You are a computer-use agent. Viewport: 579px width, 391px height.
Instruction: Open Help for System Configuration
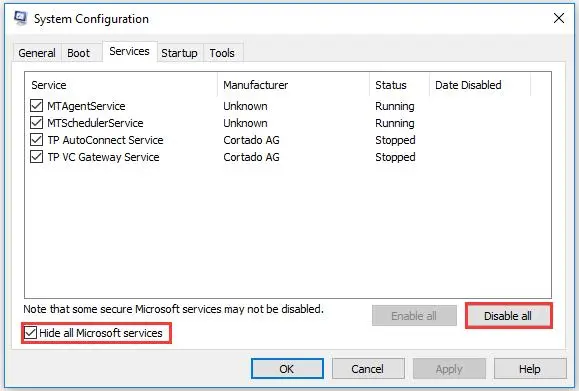coord(530,368)
